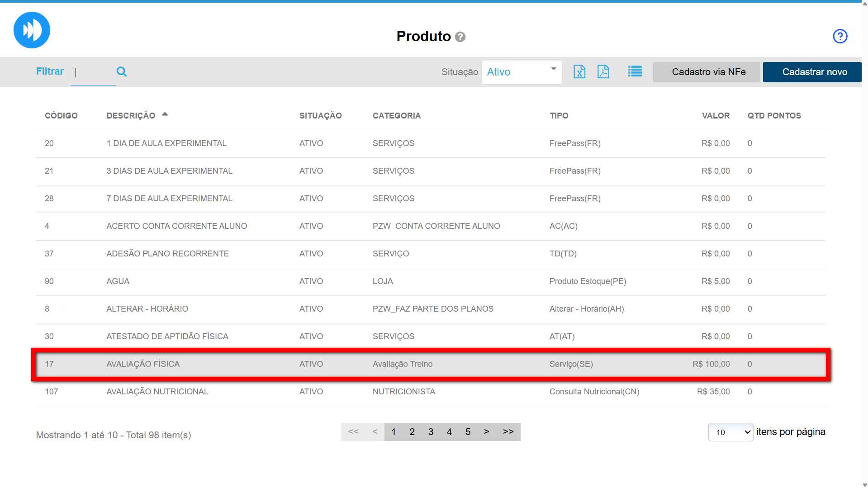Sort table by the Valor column header
The width and height of the screenshot is (868, 488).
click(x=715, y=116)
